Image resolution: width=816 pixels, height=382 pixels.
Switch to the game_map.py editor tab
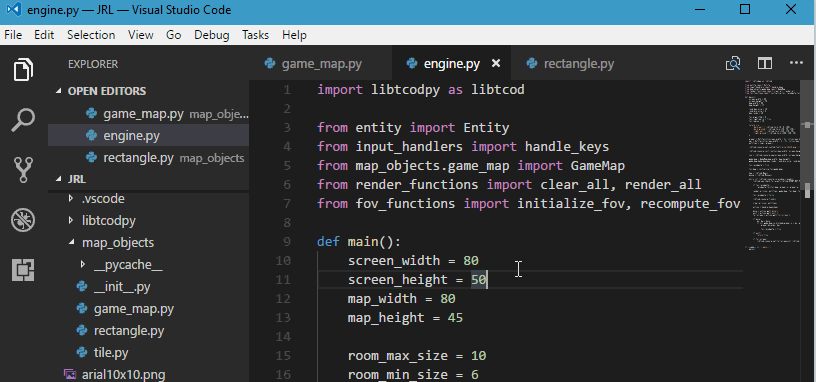point(321,63)
